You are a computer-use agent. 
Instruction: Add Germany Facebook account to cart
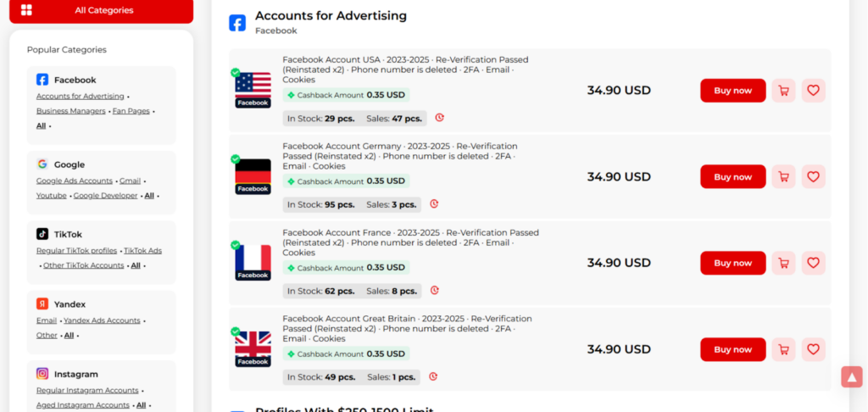pyautogui.click(x=783, y=177)
